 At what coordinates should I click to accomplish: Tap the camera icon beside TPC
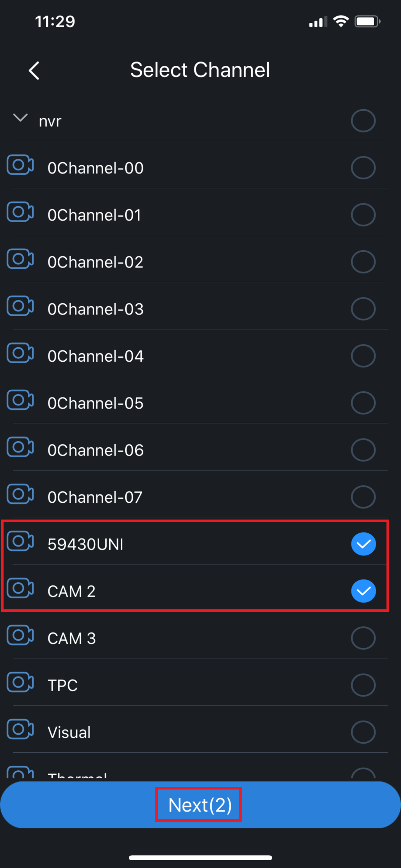tap(20, 683)
